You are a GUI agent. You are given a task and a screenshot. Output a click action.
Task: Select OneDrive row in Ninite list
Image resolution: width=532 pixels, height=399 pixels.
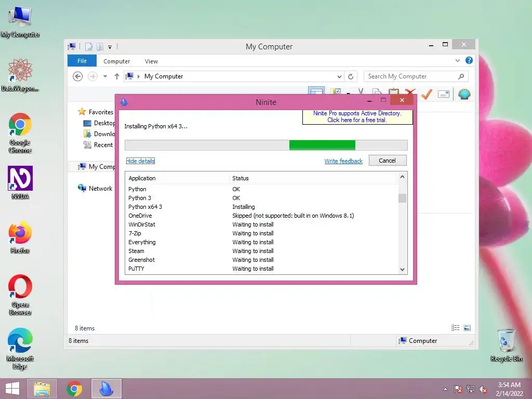262,216
